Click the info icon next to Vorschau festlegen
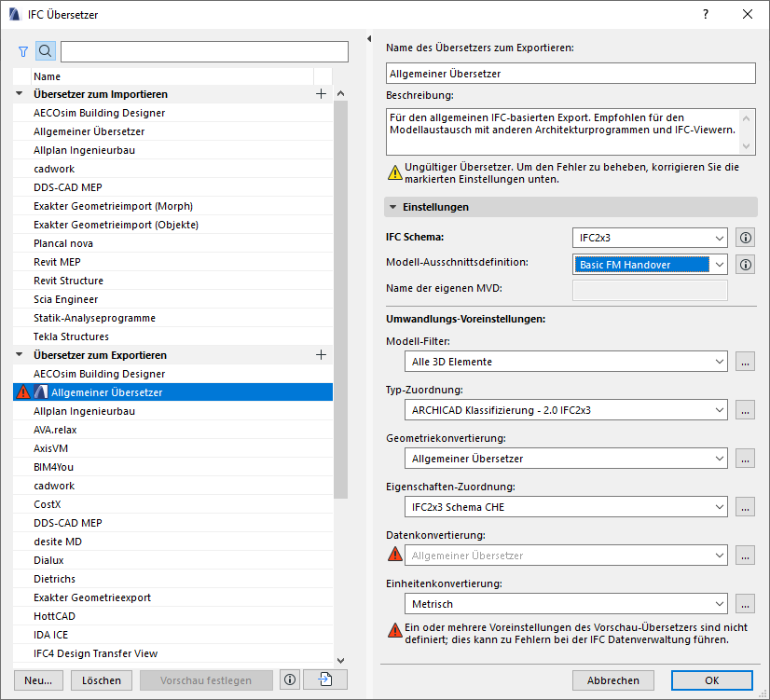This screenshot has height=700, width=770. click(290, 679)
